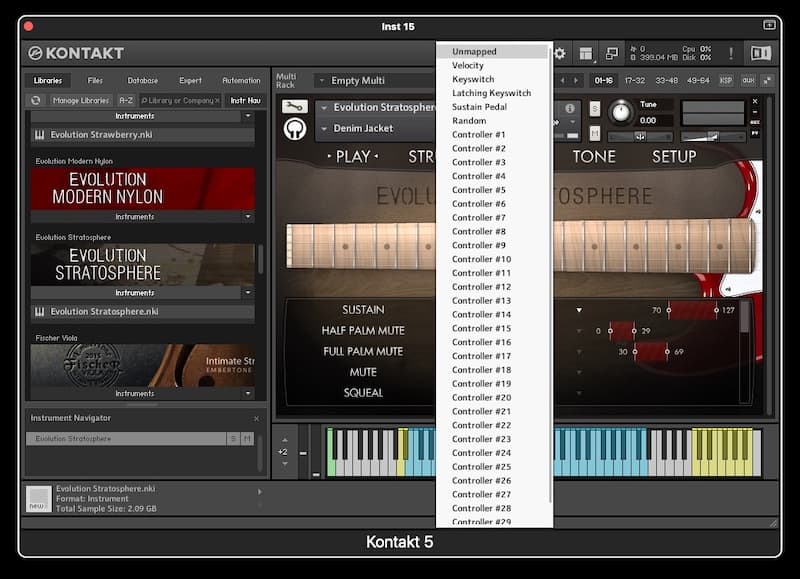Toggle the PV icon in instrument header

coord(755,133)
